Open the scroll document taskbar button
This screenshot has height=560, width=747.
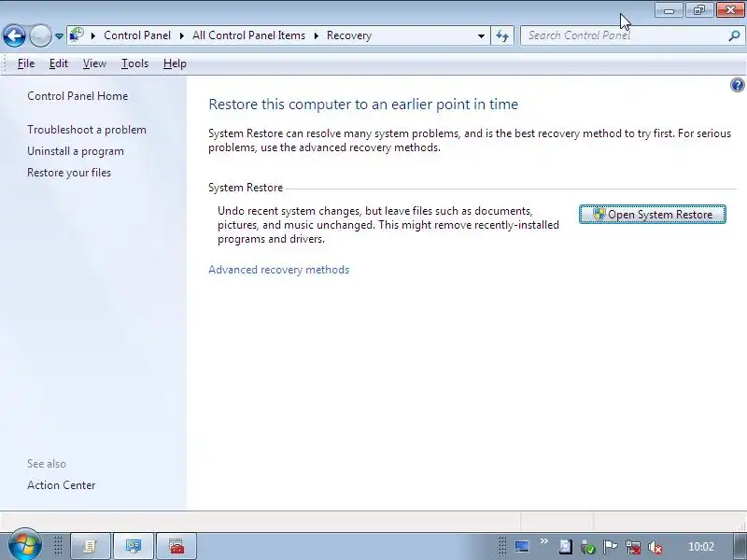91,546
